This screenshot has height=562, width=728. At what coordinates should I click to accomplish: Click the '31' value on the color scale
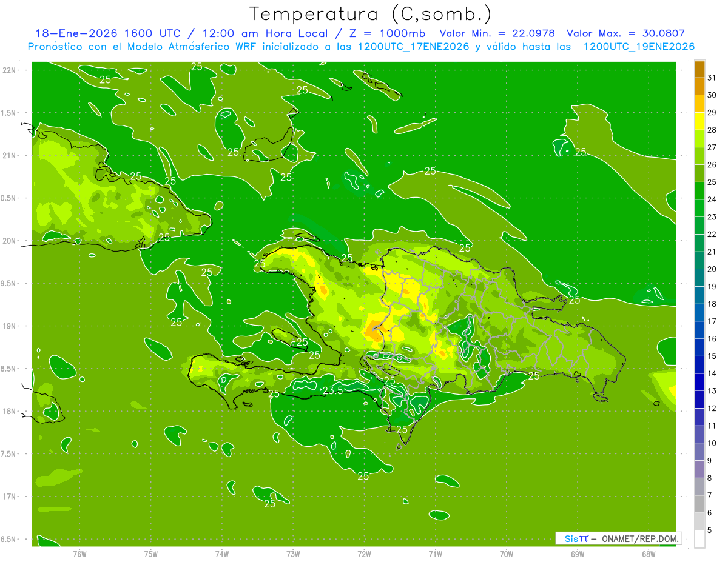click(712, 78)
